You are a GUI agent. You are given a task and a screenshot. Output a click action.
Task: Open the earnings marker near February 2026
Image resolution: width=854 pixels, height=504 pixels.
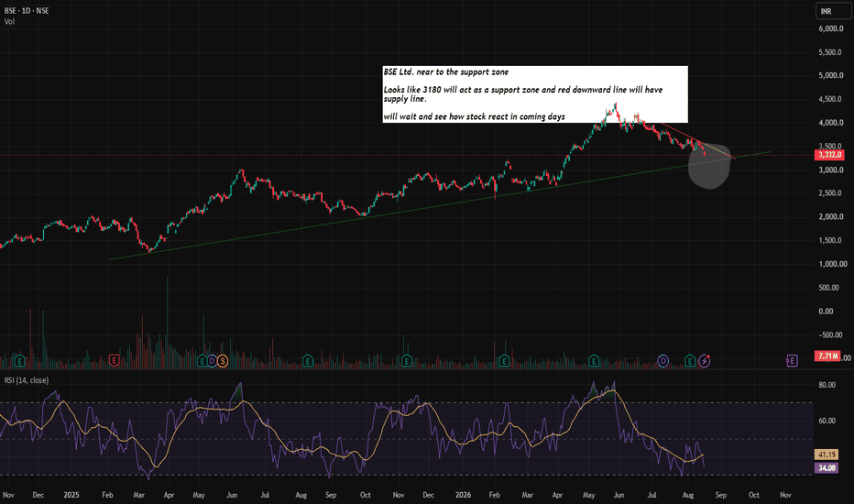[504, 361]
